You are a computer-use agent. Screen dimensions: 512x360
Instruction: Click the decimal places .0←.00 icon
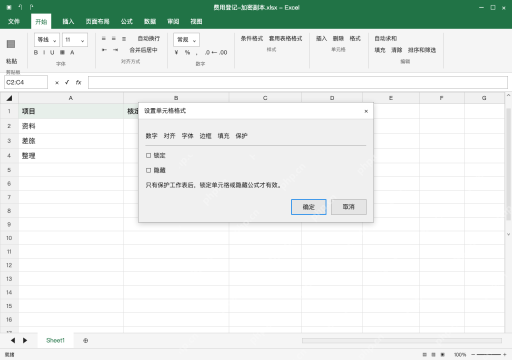pos(216,52)
